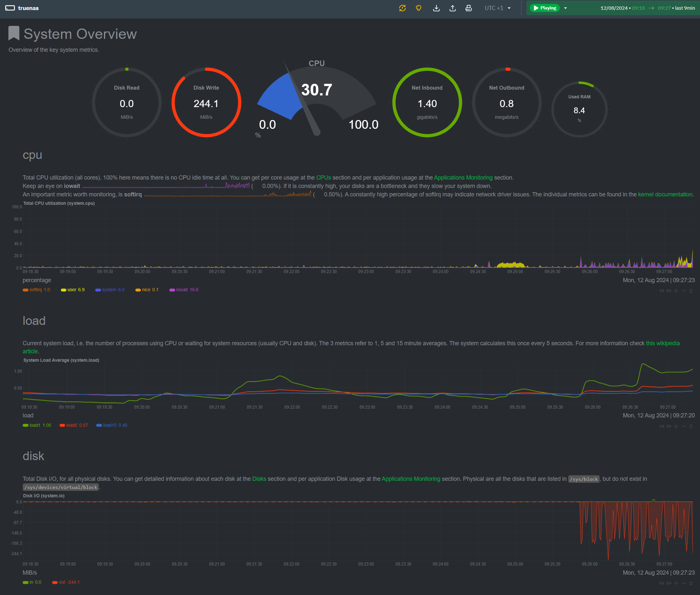Zoom in the CPU chart with plus
Viewport: 700px width, 595px height.
(x=676, y=291)
